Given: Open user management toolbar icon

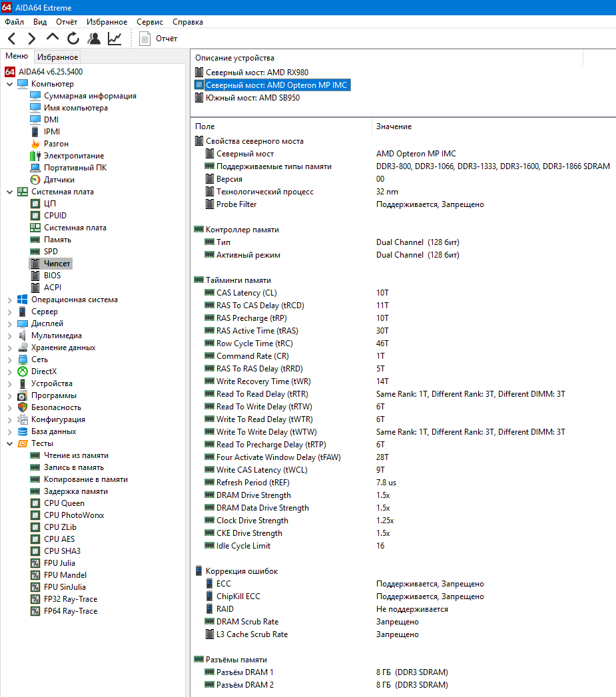Looking at the screenshot, I should coord(94,39).
